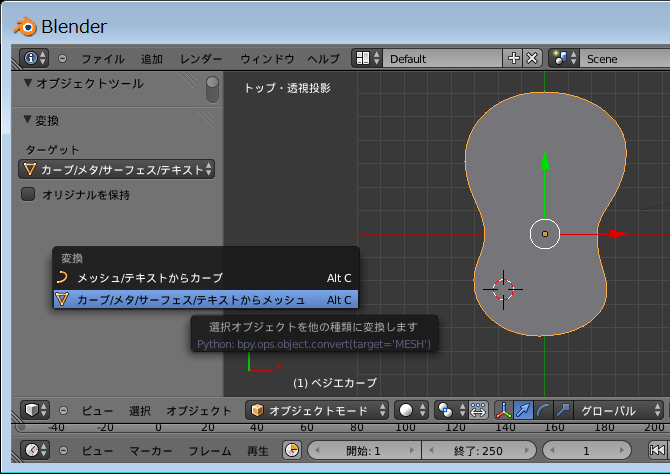Screen dimensions: 670x474
Task: Open the Timeline View menu
Action: point(97,450)
